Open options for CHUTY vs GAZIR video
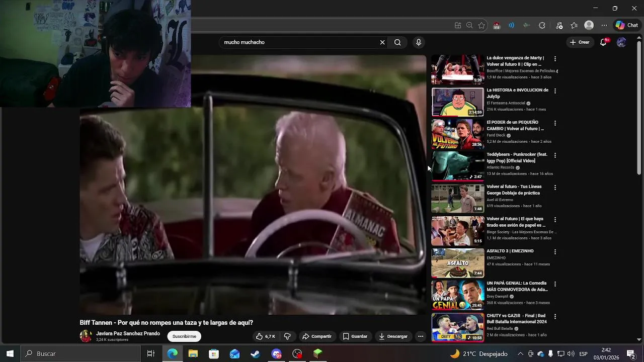This screenshot has height=362, width=644. point(555,317)
